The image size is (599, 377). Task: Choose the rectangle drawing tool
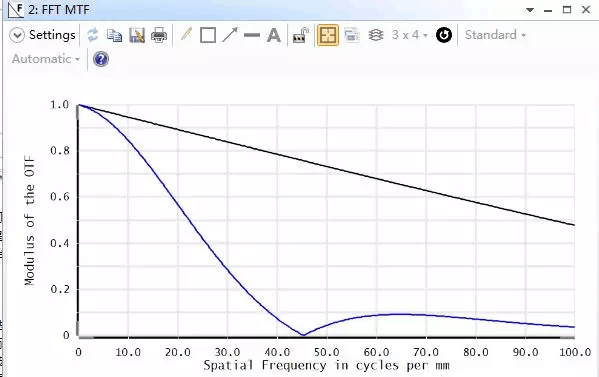tap(208, 35)
